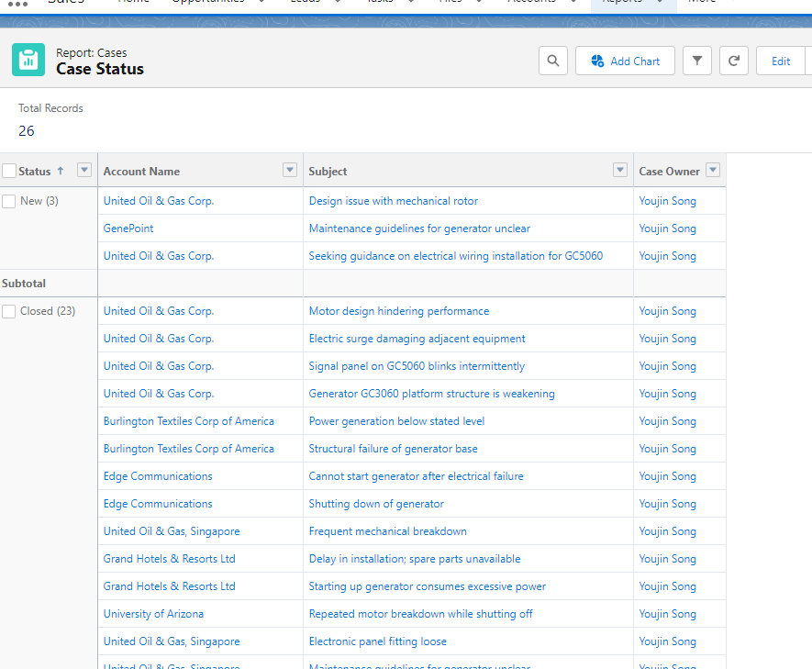Open Edge Communications account for Cannot start generator row
This screenshot has height=669, width=812.
158,476
